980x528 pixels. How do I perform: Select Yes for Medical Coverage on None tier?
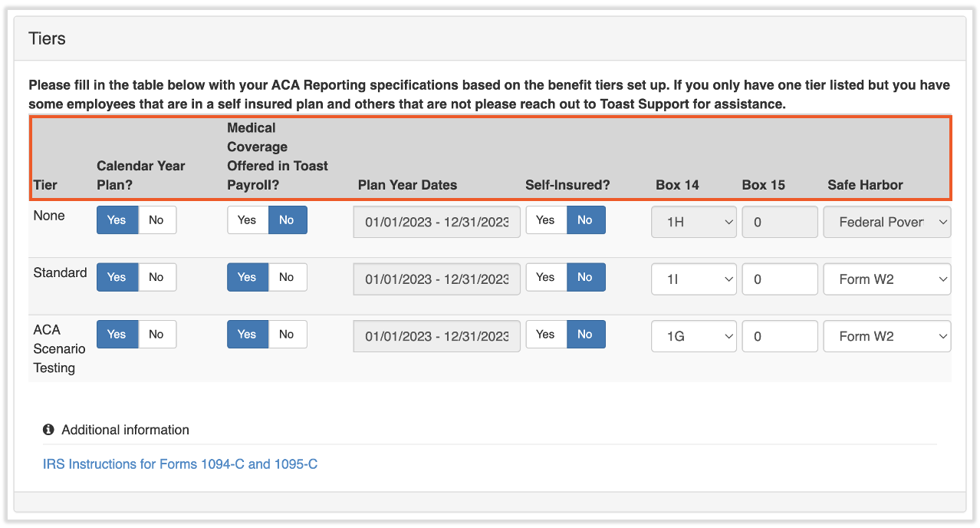[247, 220]
